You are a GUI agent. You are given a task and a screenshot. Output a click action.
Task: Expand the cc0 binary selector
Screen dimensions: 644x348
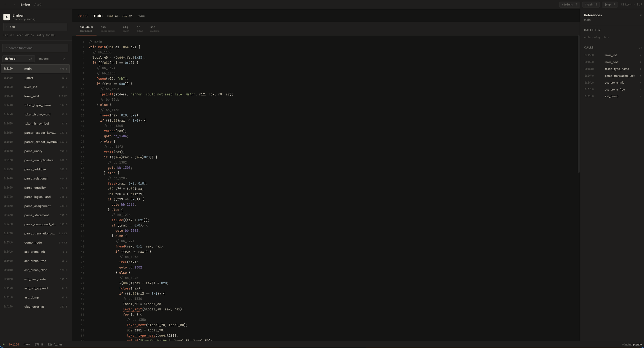click(35, 27)
